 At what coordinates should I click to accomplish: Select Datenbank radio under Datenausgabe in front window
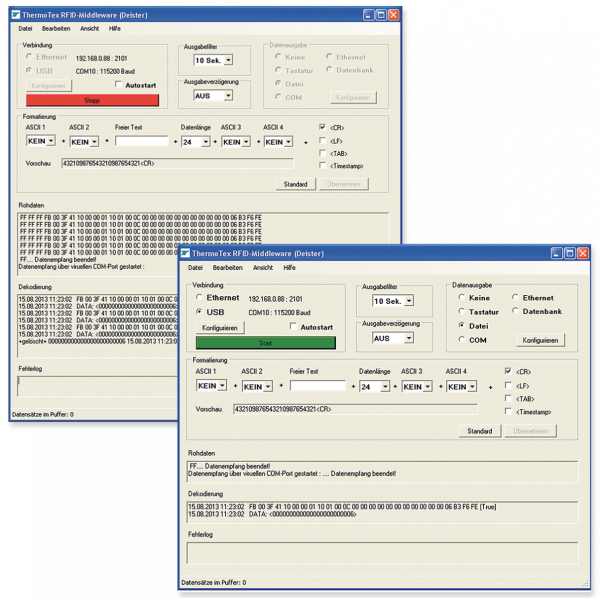click(x=515, y=311)
